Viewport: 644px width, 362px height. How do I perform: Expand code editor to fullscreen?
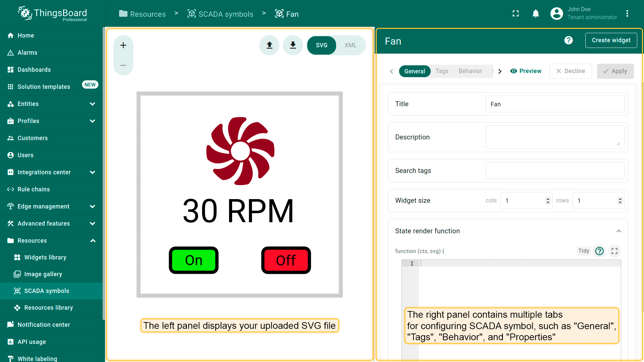[614, 251]
